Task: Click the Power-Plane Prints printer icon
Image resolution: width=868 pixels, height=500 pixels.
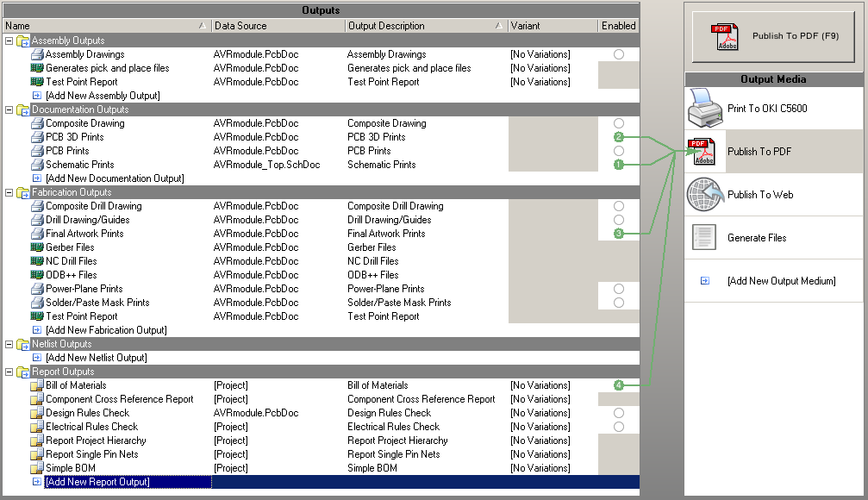Action: click(x=37, y=289)
